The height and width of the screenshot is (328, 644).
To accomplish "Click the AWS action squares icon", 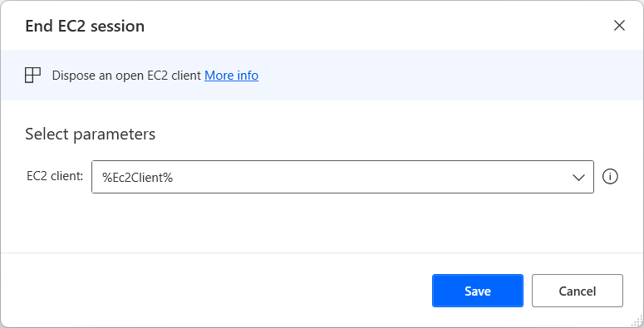I will (x=33, y=76).
